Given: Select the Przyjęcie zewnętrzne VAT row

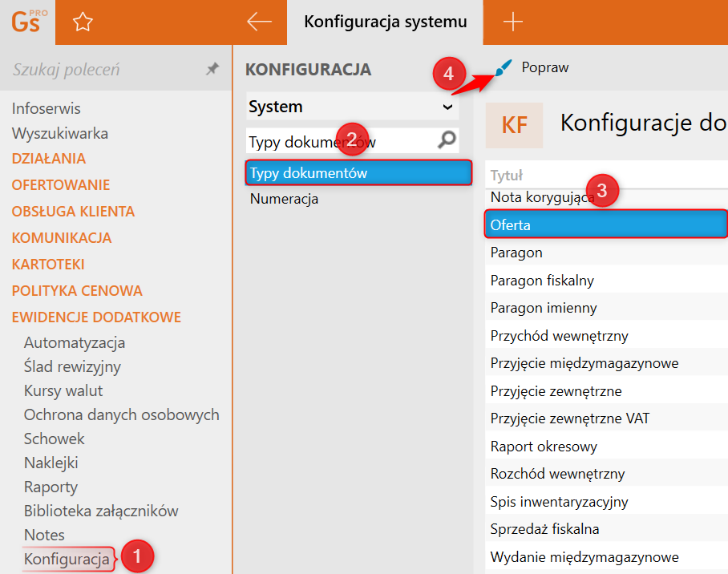Looking at the screenshot, I should point(606,418).
